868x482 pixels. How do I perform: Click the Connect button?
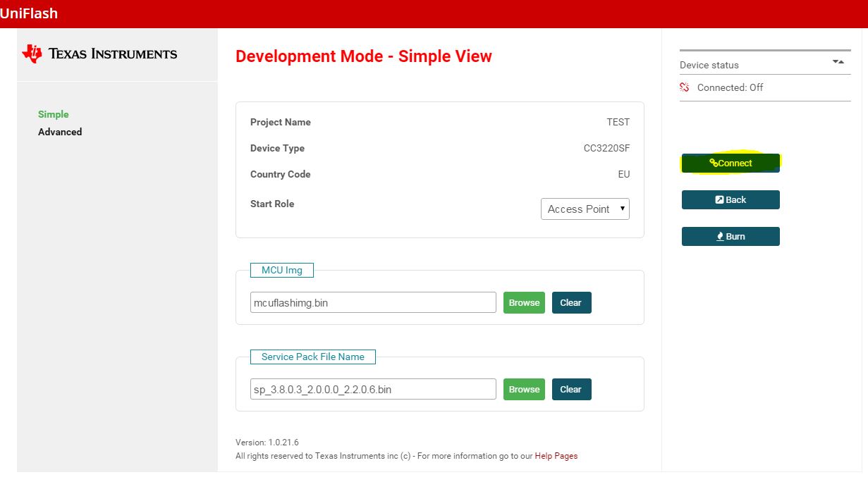click(731, 163)
